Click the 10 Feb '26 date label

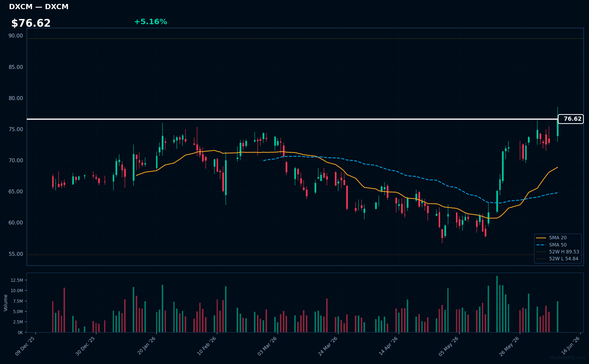click(206, 346)
